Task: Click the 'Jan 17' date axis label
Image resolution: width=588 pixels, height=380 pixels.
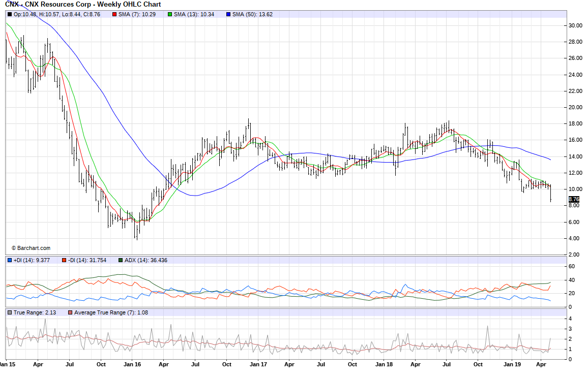Action: pos(258,364)
